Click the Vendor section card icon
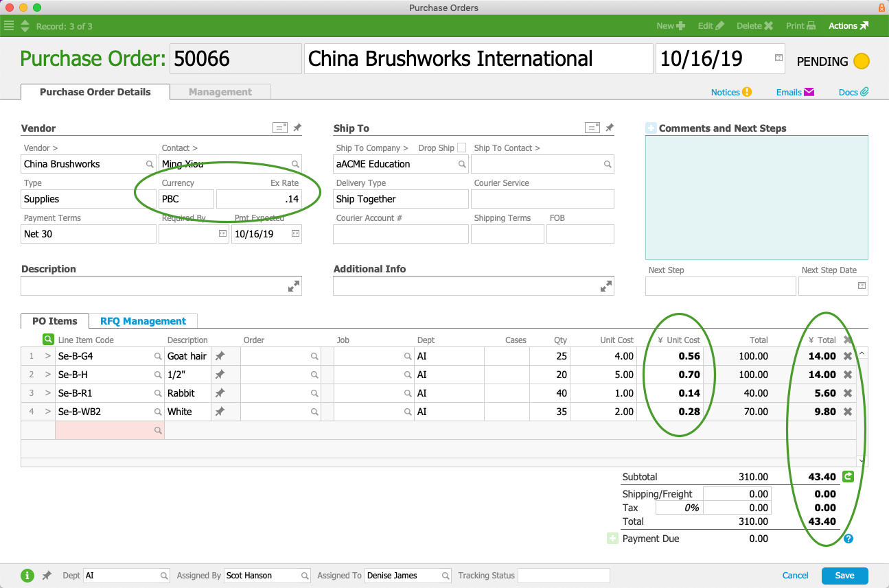The width and height of the screenshot is (889, 588). point(280,128)
